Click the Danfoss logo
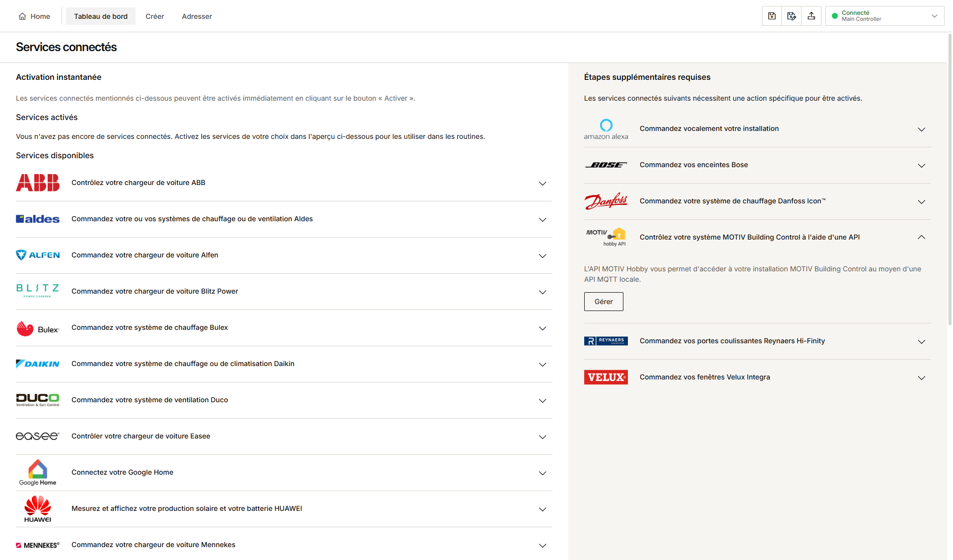953x560 pixels. point(606,201)
